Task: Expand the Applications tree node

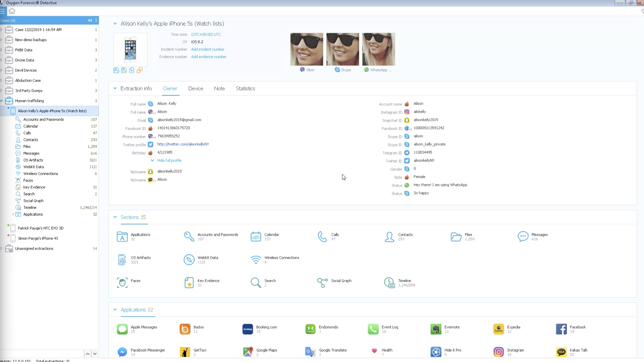Action: click(13, 214)
